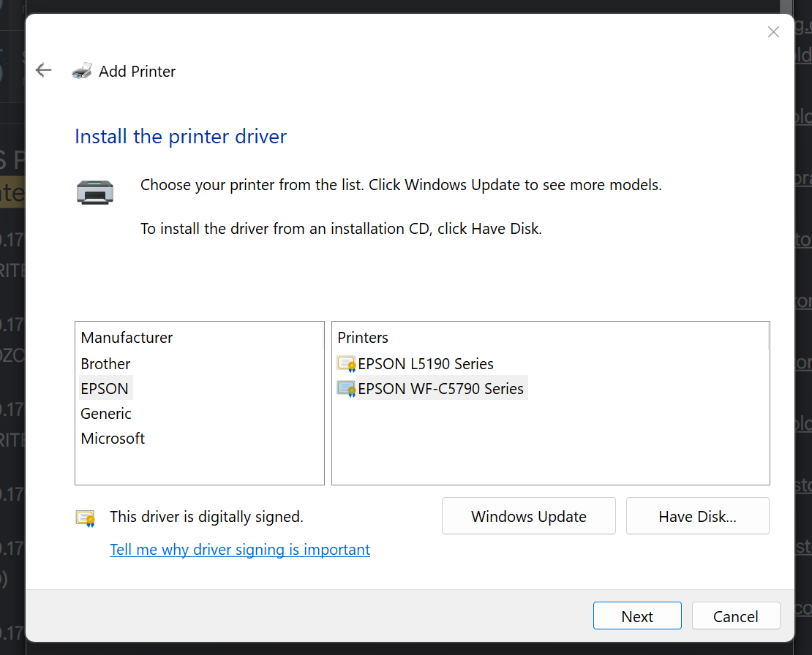Click the Have Disk button
The image size is (812, 655).
(698, 516)
